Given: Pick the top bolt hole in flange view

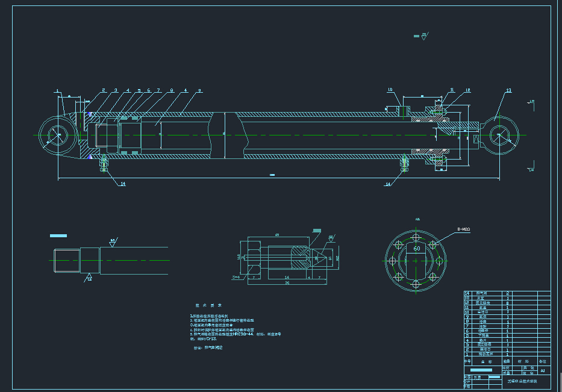Looking at the screenshot, I should 416,238.
